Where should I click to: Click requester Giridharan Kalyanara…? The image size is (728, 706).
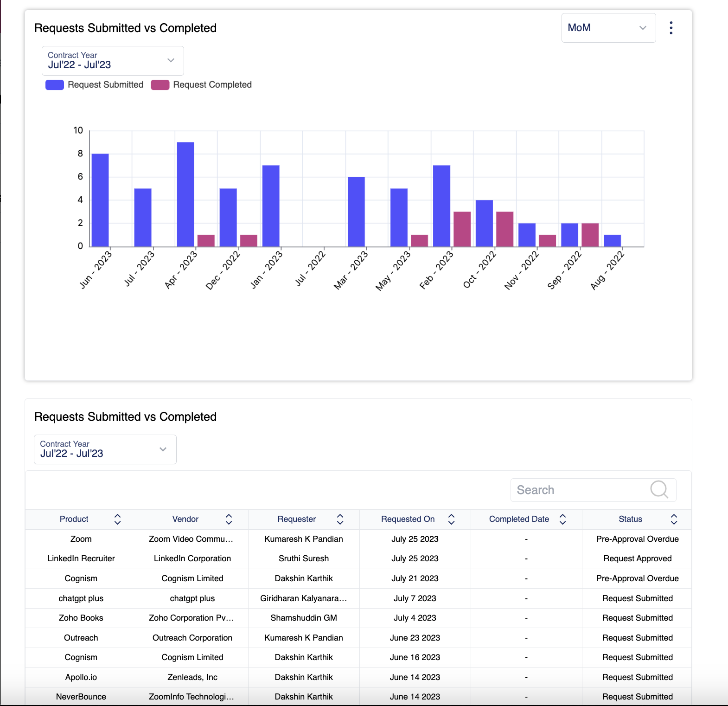click(304, 598)
